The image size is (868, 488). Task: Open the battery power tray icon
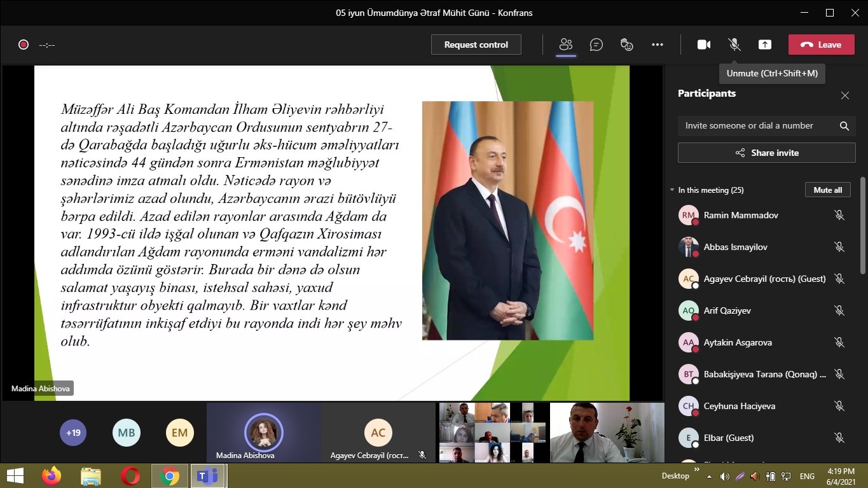(771, 476)
